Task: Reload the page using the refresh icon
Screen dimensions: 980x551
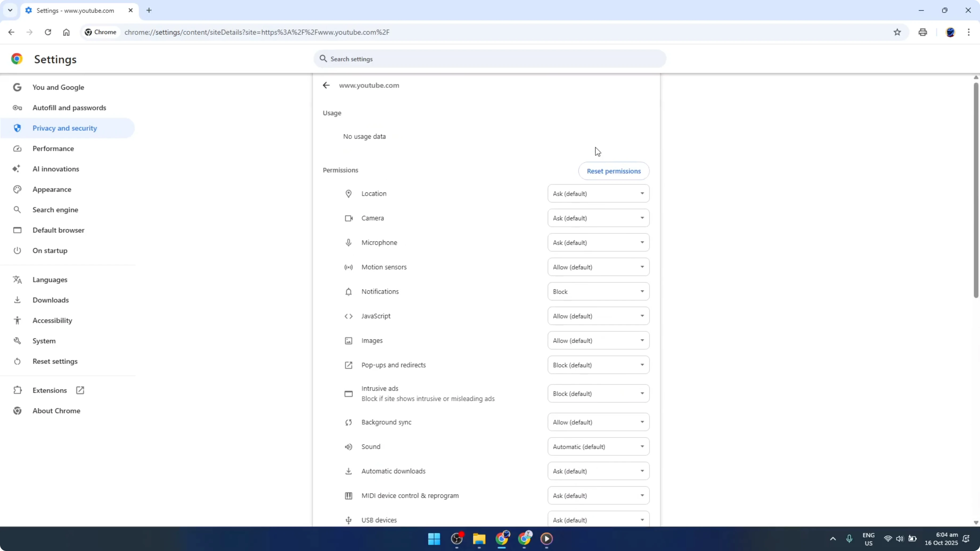Action: pos(48,32)
